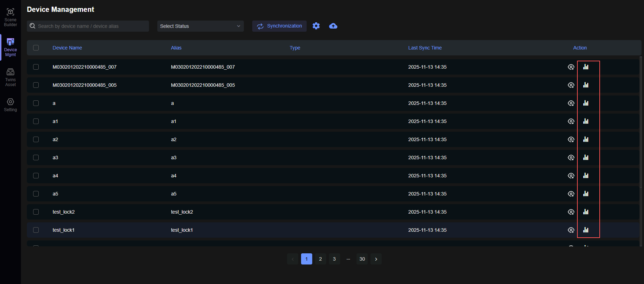644x284 pixels.
Task: Open Twins Asset in the sidebar
Action: pyautogui.click(x=10, y=77)
